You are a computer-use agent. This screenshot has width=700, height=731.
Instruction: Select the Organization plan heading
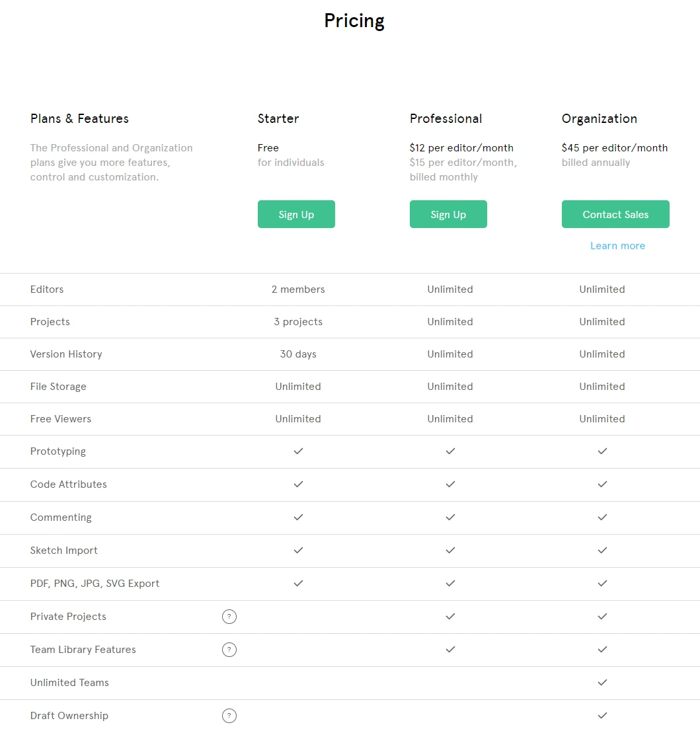click(600, 119)
